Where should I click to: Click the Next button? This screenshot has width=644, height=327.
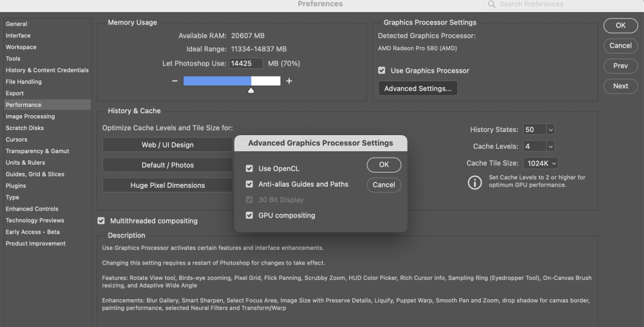click(621, 86)
